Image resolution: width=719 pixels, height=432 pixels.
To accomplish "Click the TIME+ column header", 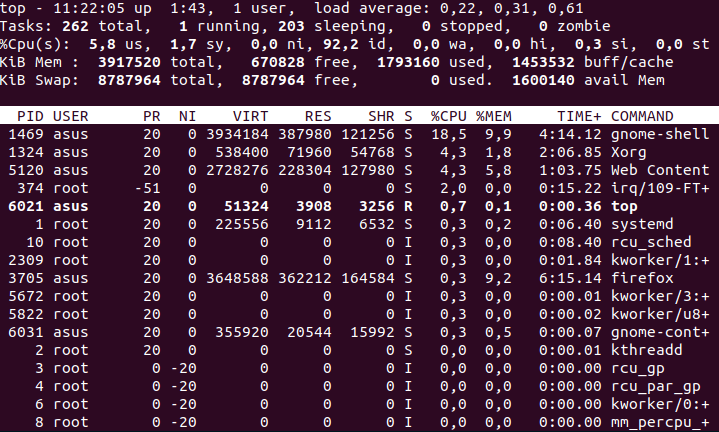I will (x=579, y=116).
